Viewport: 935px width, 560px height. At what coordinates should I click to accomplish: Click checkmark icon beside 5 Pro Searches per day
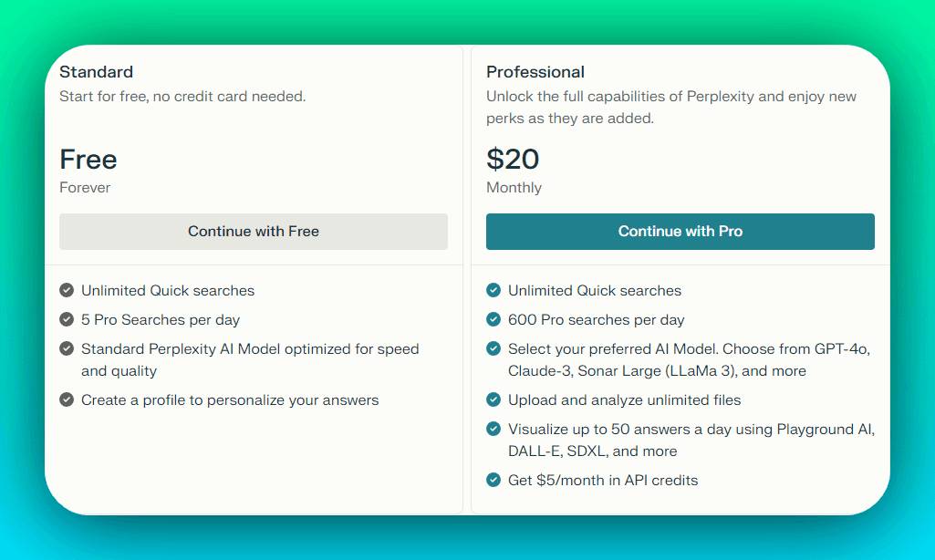(67, 320)
